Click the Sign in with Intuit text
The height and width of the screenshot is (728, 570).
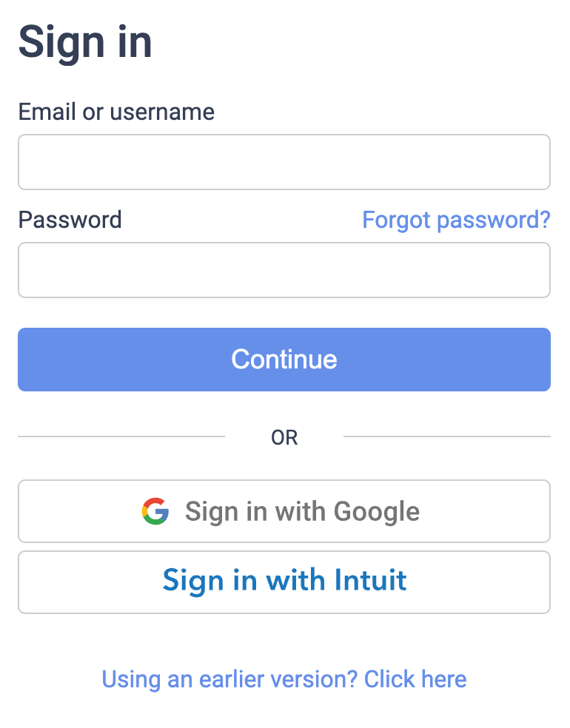point(284,582)
